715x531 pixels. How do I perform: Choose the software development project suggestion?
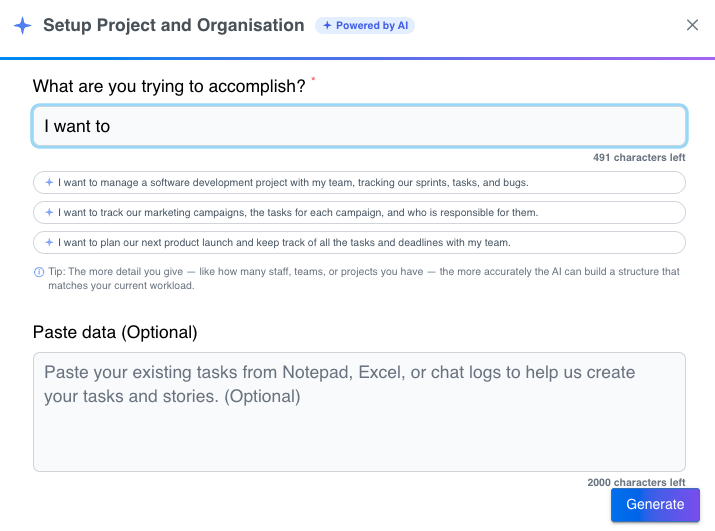(x=359, y=182)
